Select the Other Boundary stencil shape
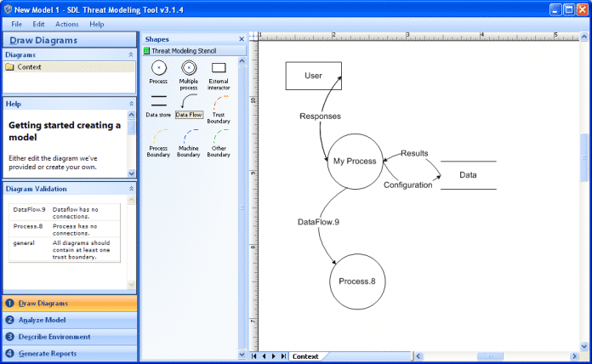 219,143
